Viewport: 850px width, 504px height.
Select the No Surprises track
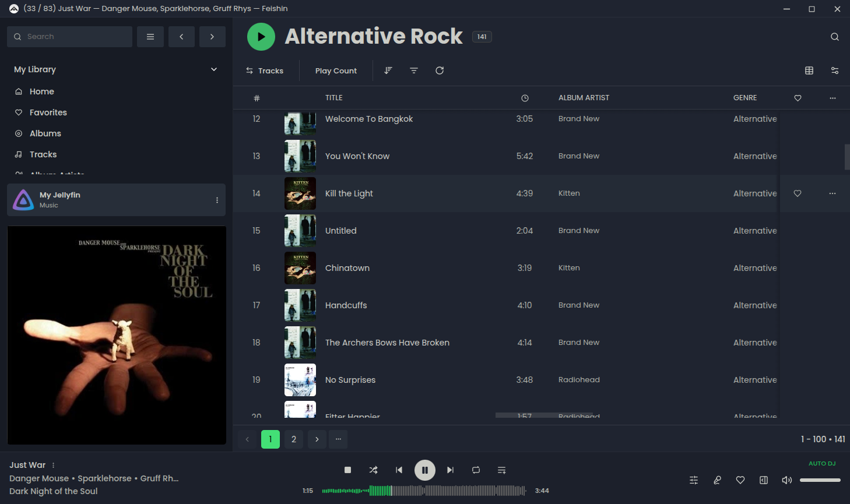350,380
